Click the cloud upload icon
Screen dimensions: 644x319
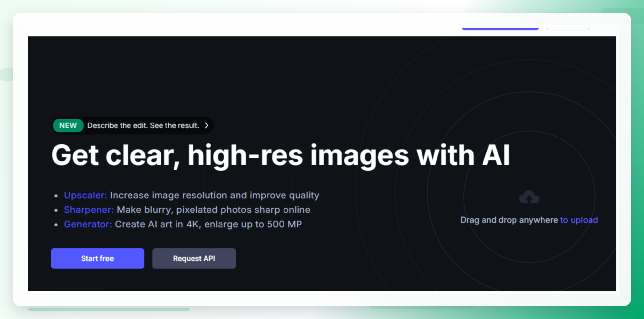529,197
